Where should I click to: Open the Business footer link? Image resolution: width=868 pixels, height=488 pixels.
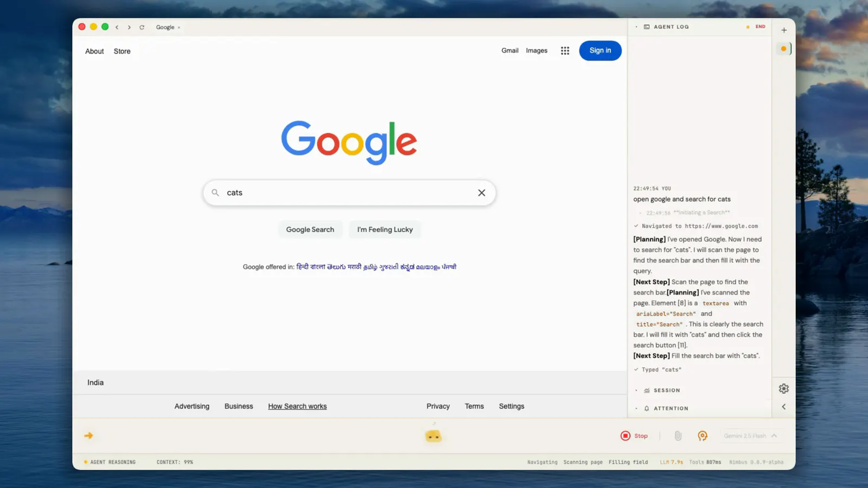(239, 406)
